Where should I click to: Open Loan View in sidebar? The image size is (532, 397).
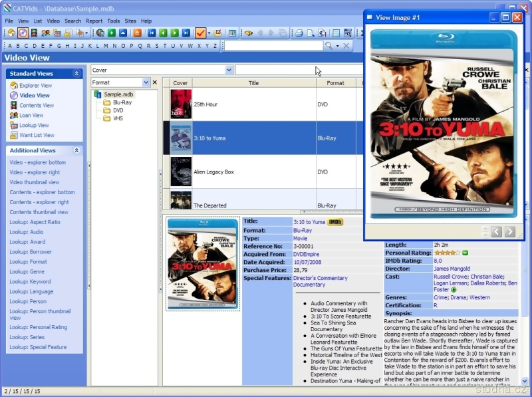31,115
